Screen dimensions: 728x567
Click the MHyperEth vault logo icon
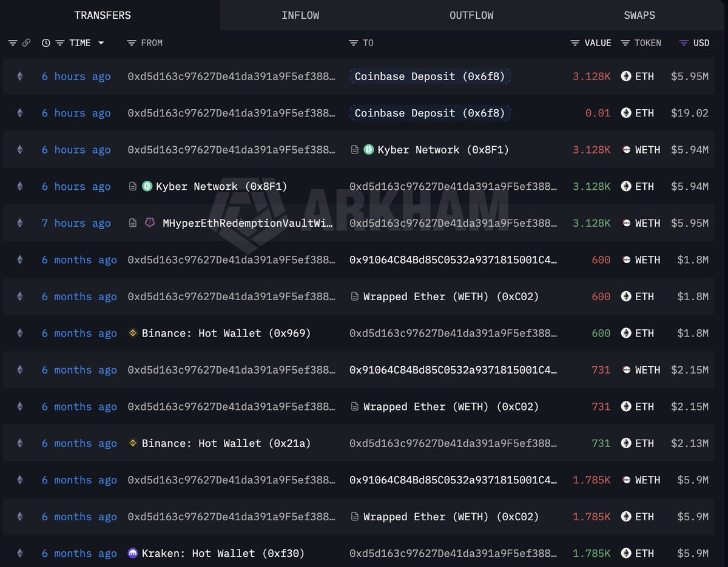(x=149, y=223)
